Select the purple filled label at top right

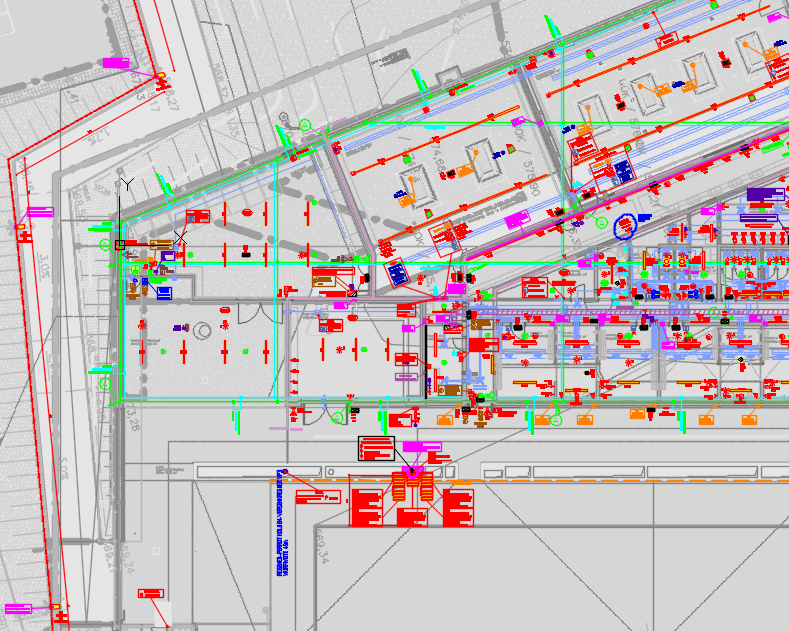pyautogui.click(x=765, y=194)
